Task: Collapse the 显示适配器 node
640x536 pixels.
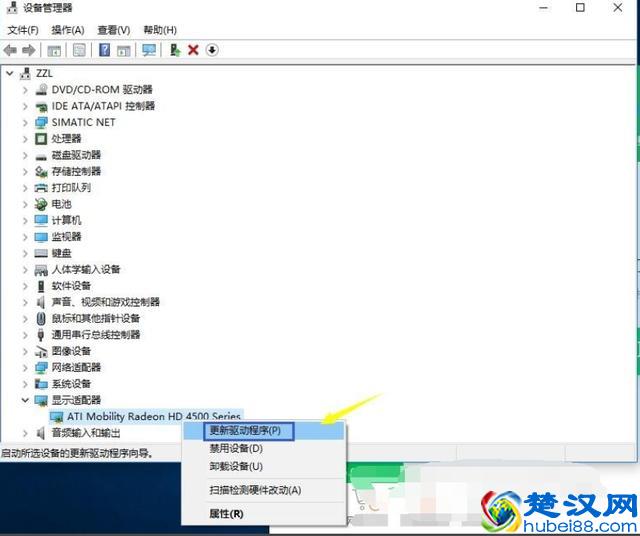Action: (25, 400)
